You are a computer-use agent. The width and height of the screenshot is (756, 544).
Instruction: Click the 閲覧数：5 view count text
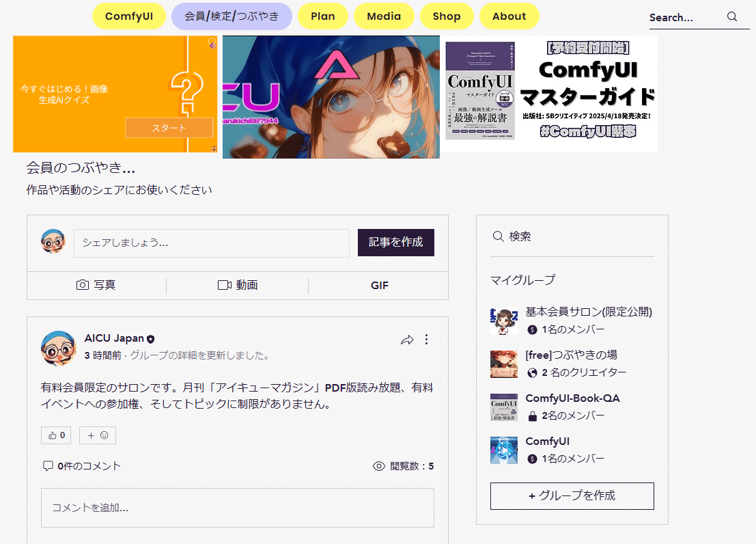coord(412,466)
